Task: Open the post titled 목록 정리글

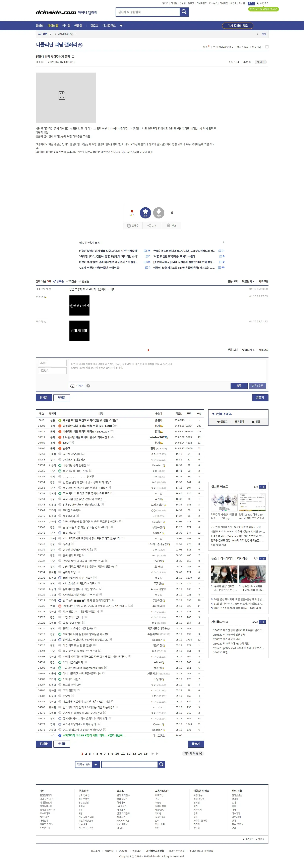Action: coord(69,533)
